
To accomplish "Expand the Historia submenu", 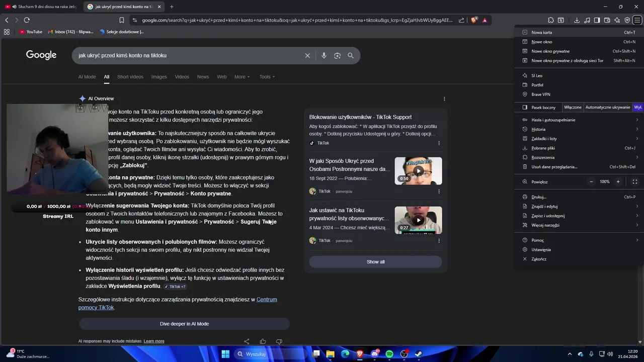I will 580,129.
